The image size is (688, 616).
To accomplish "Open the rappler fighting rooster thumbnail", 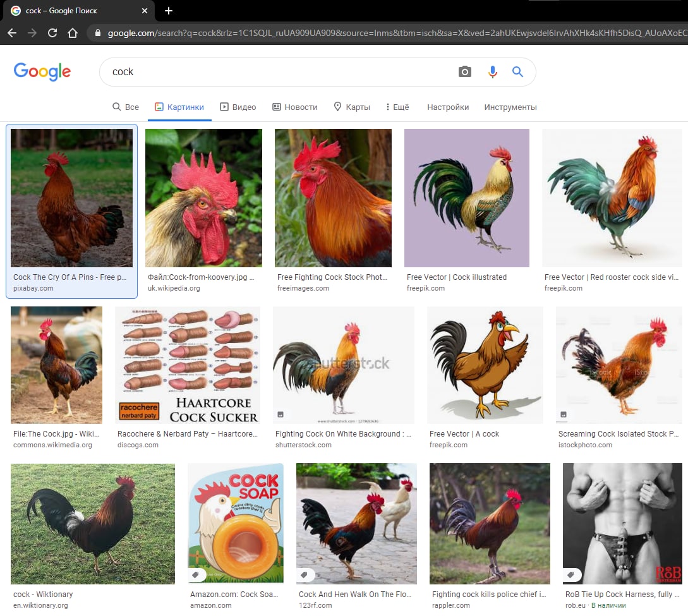I will (490, 524).
